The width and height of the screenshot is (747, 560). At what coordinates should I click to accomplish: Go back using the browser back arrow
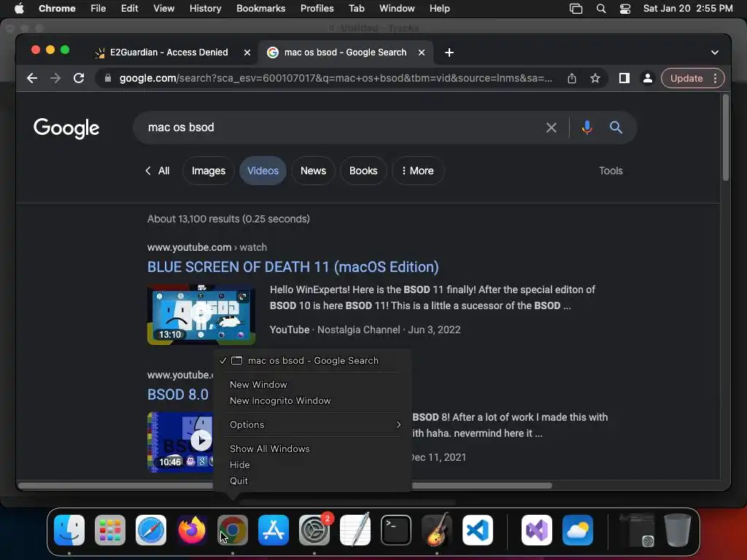click(x=32, y=78)
